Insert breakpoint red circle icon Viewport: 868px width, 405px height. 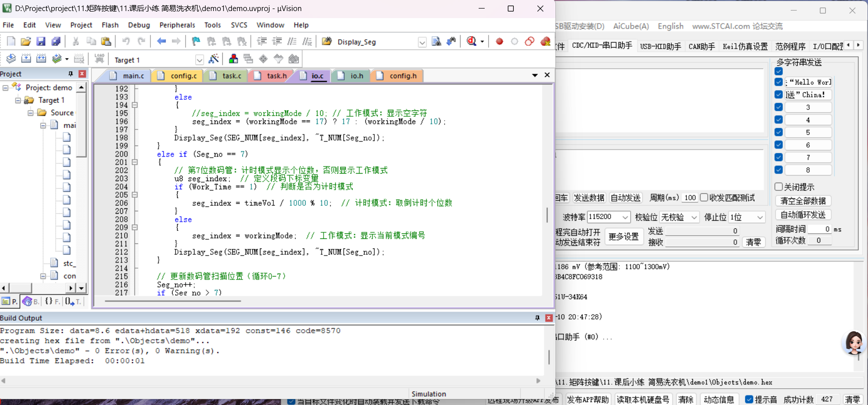[499, 42]
